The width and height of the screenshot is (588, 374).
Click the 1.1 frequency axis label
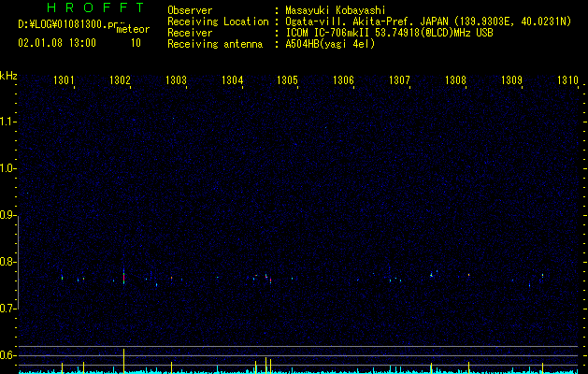8,122
